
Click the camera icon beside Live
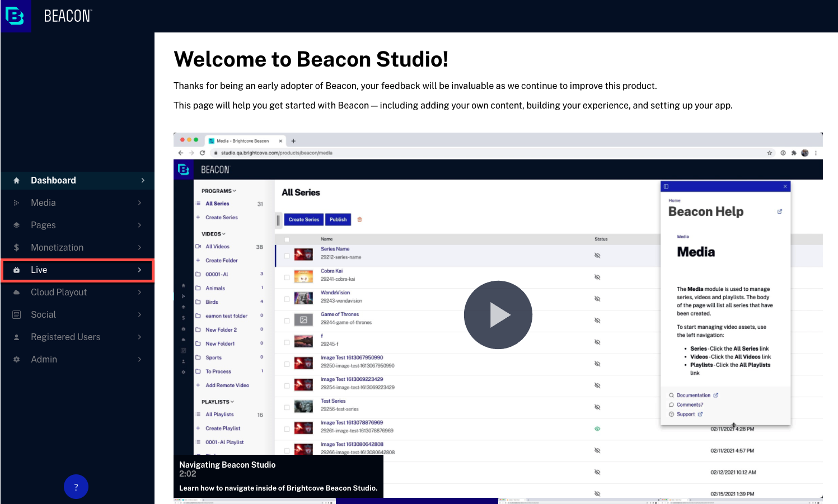pyautogui.click(x=16, y=270)
